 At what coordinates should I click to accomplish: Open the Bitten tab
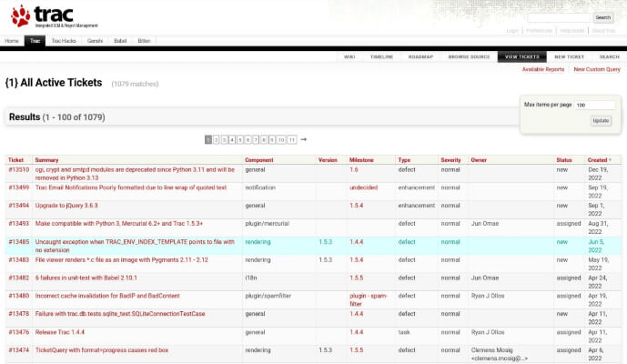tap(144, 41)
